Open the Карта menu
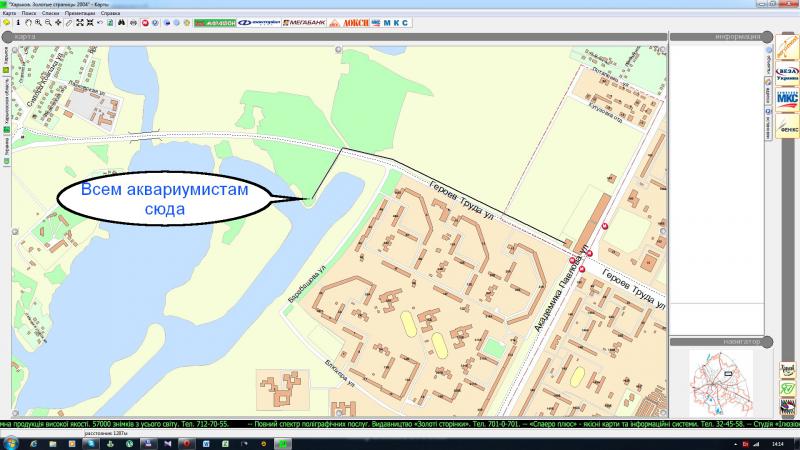800x450 pixels. point(9,13)
